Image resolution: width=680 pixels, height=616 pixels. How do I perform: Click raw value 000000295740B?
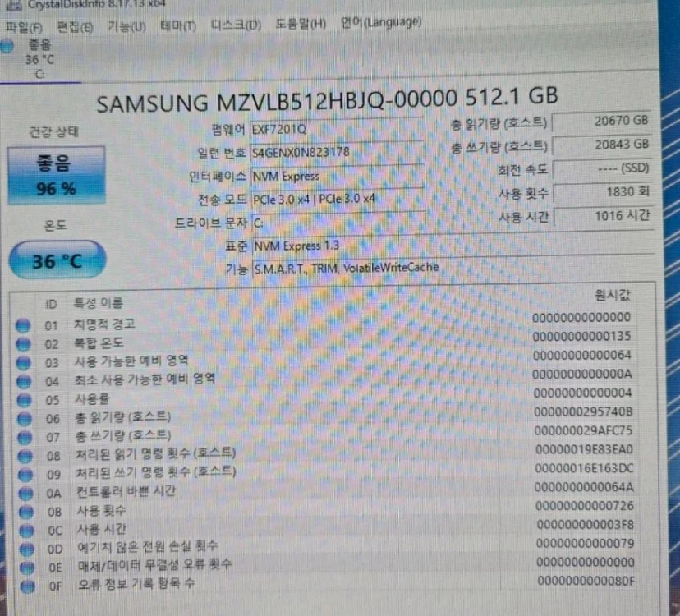(583, 411)
